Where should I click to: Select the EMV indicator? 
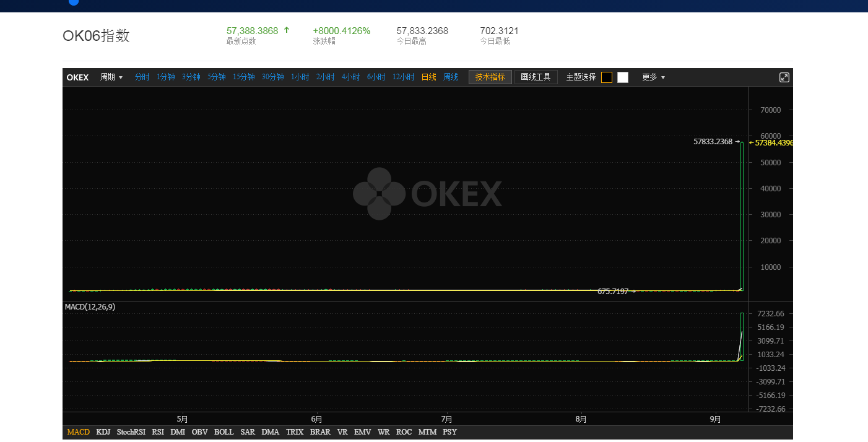(363, 432)
